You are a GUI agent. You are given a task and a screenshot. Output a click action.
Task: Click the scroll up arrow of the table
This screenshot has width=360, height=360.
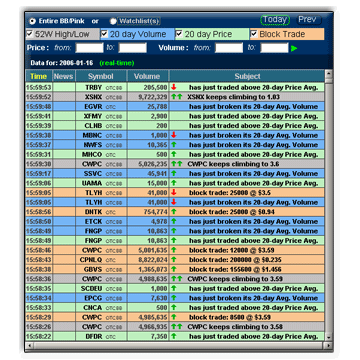[x=329, y=74]
